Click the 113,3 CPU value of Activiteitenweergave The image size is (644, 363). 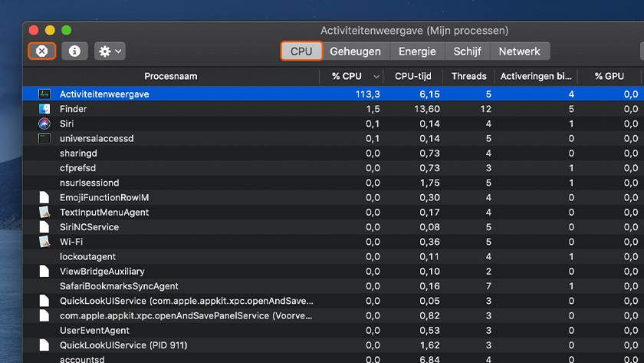coord(367,94)
